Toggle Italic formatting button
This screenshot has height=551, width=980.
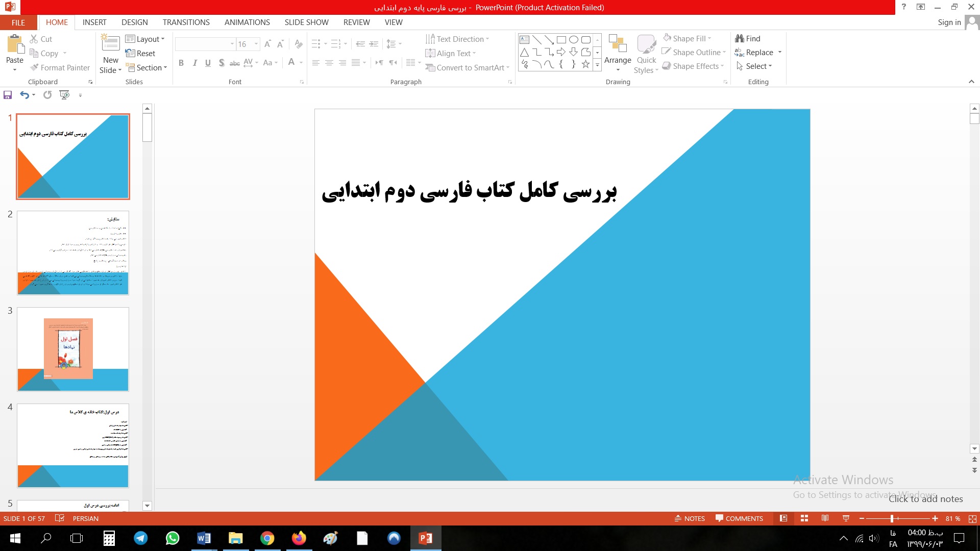click(x=194, y=63)
